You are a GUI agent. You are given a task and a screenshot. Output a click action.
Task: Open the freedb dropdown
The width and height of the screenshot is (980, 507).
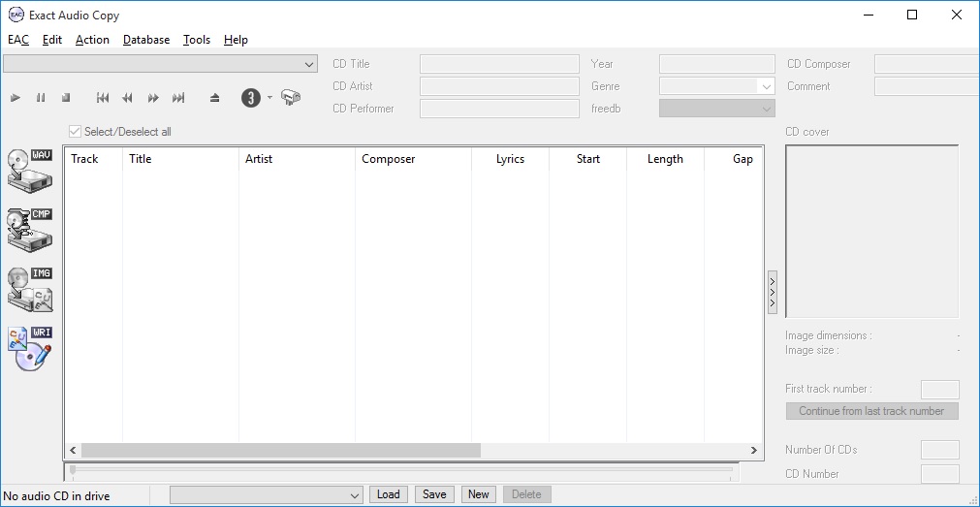click(717, 109)
